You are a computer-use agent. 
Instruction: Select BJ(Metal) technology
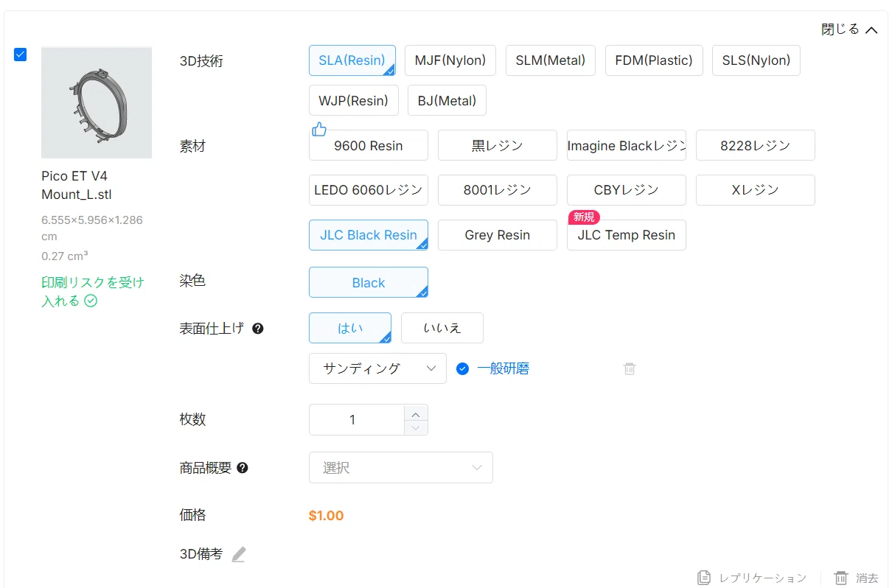pos(447,101)
